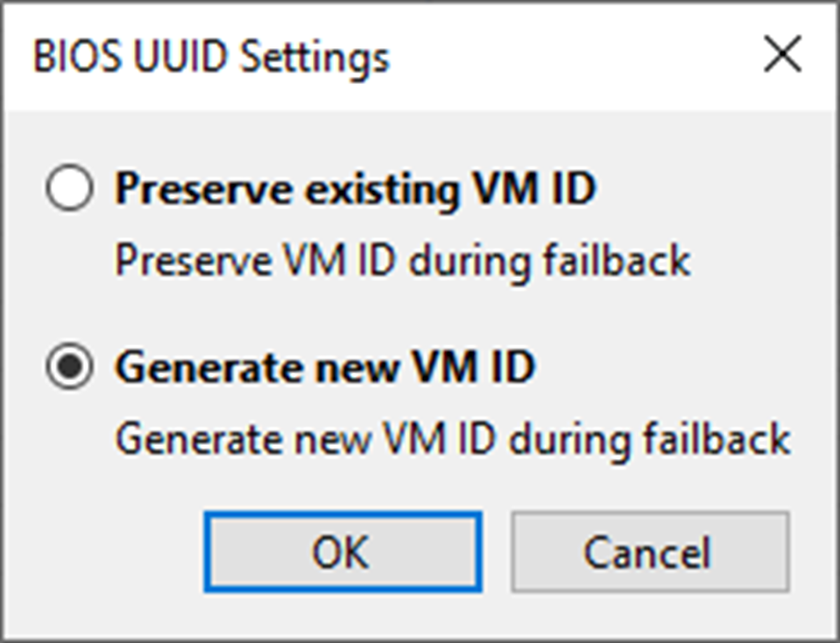Select the Generate new VM ID radio button
Viewport: 840px width, 643px height.
pos(69,368)
